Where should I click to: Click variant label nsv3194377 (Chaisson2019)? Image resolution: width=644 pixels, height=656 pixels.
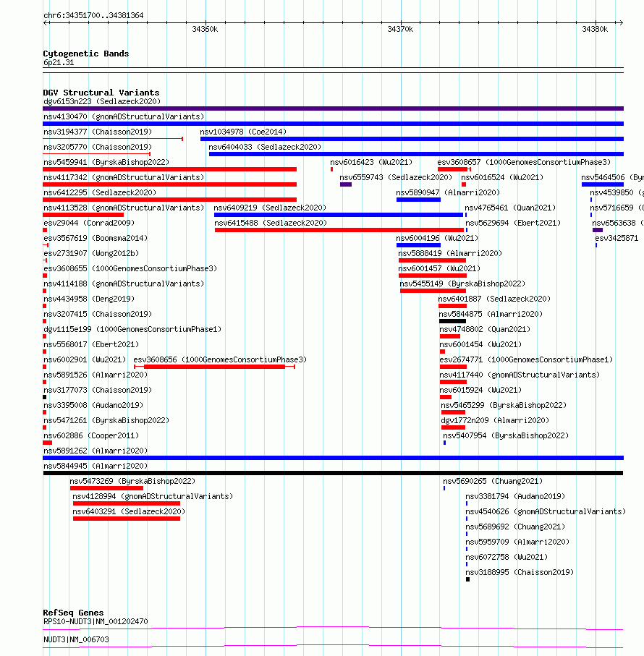coord(98,132)
